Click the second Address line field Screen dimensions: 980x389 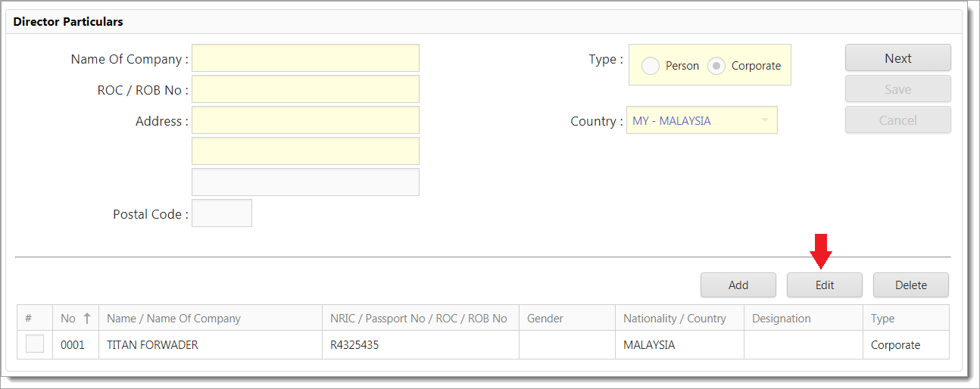pos(305,151)
